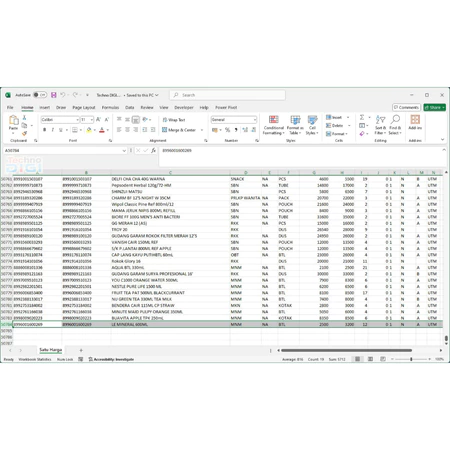Toggle middle vertical alignment
450x450 pixels.
(127, 120)
